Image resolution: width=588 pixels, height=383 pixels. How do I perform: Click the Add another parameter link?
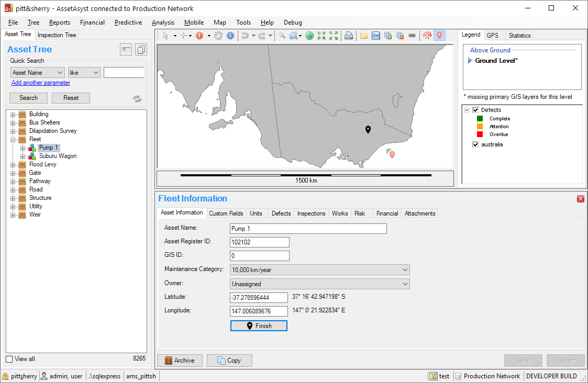41,83
